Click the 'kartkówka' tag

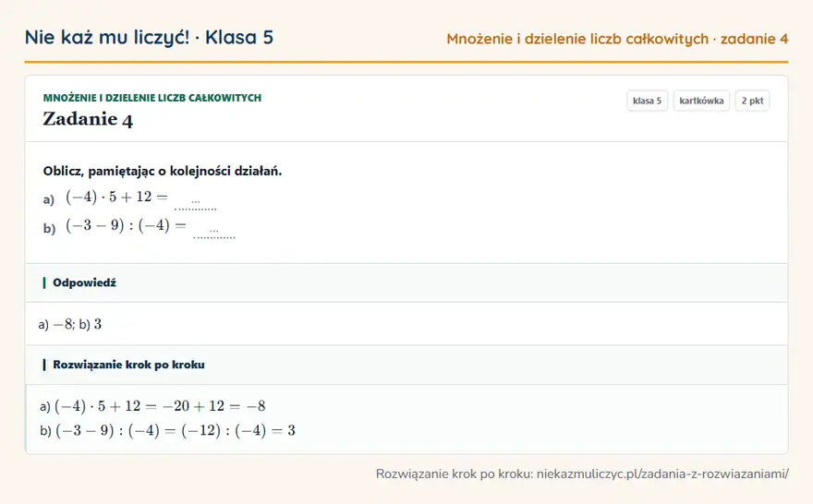pos(701,101)
